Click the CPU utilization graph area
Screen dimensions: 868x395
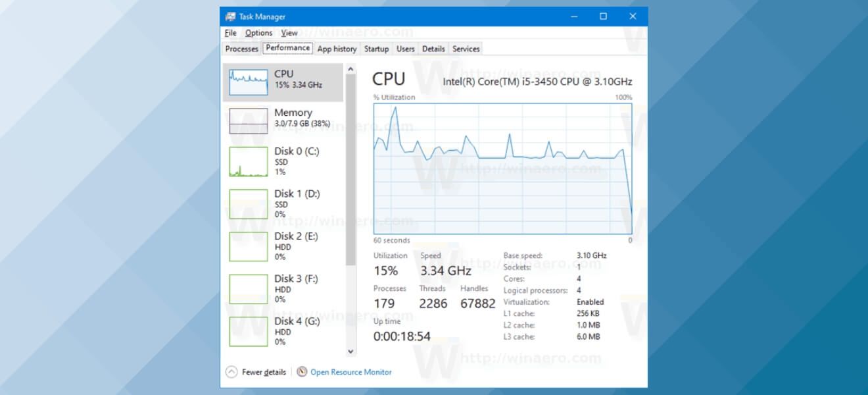coord(503,168)
